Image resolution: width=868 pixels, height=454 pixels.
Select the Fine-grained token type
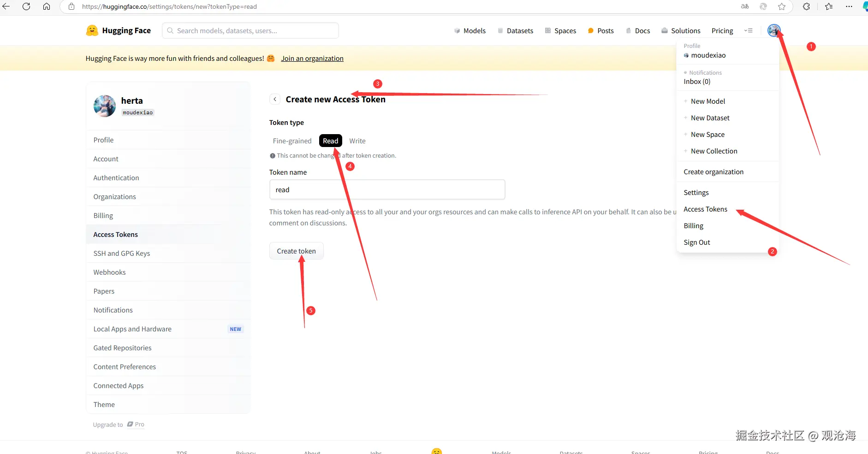[292, 141]
